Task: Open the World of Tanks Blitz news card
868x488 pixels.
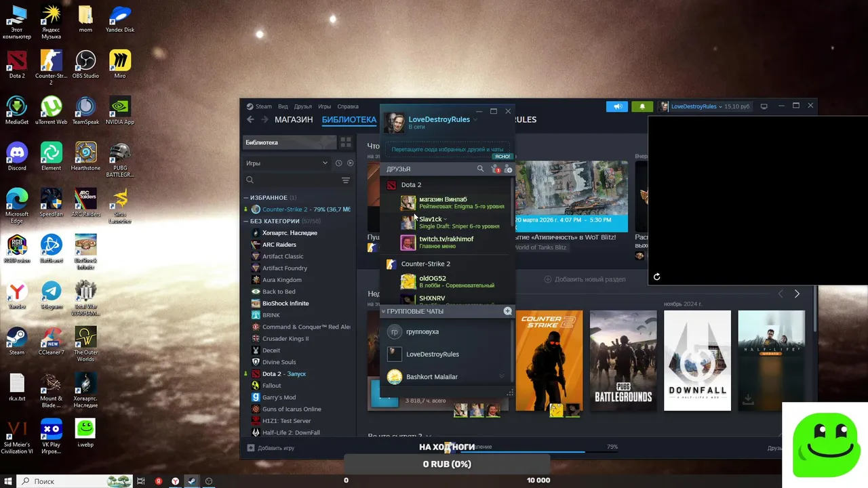Action: (572, 197)
